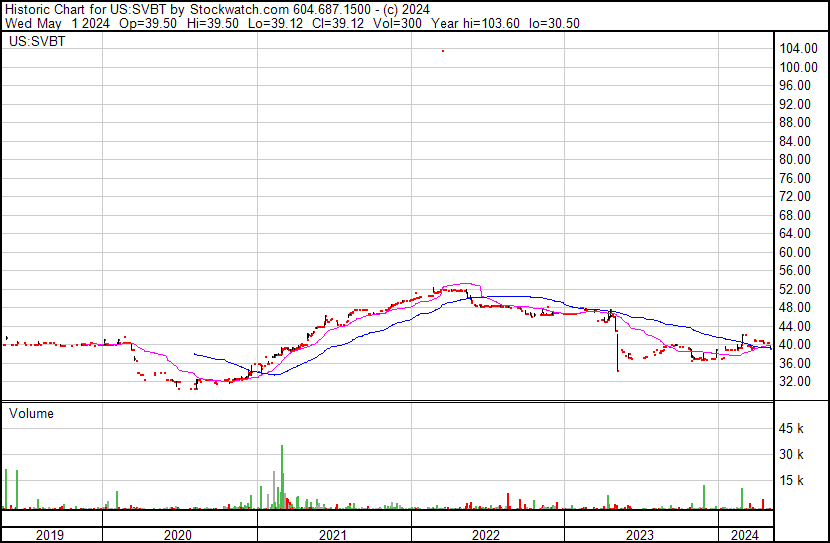Click the 45 k volume axis label

793,429
